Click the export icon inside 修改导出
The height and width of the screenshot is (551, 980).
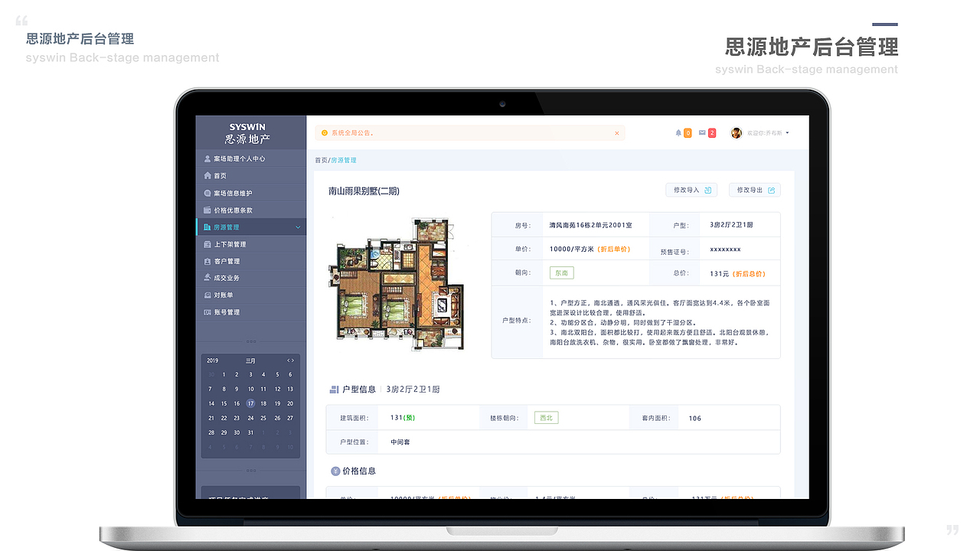click(772, 191)
